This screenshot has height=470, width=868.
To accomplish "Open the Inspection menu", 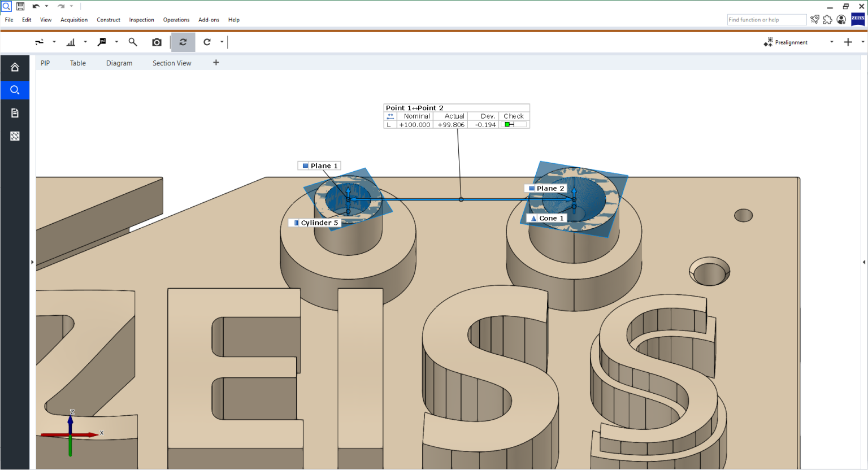I will point(141,20).
